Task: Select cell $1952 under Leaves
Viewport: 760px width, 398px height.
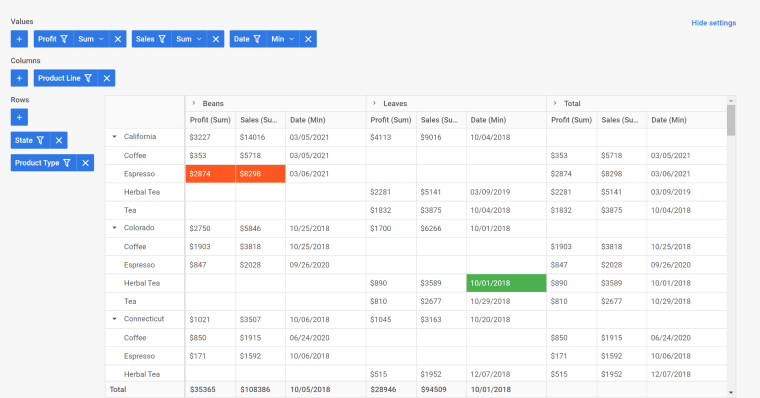Action: 441,374
